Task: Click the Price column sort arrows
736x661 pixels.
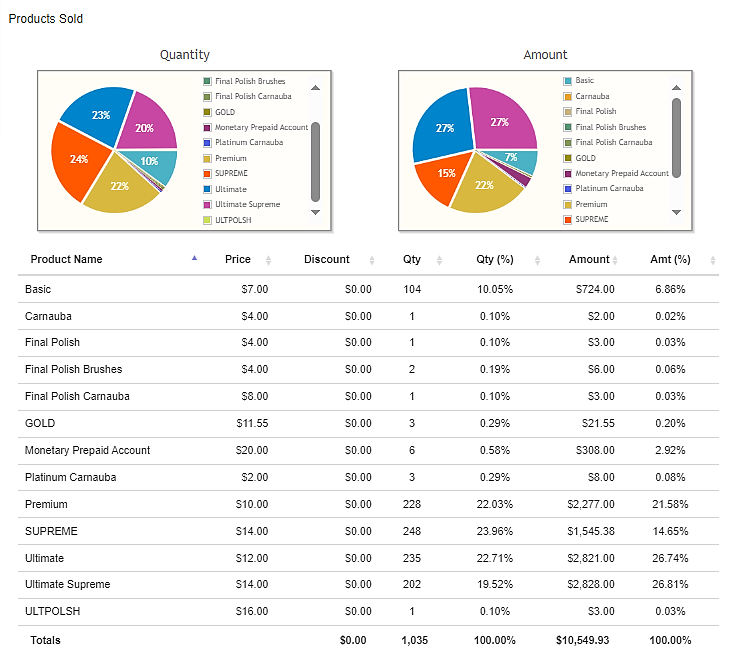Action: click(x=268, y=260)
